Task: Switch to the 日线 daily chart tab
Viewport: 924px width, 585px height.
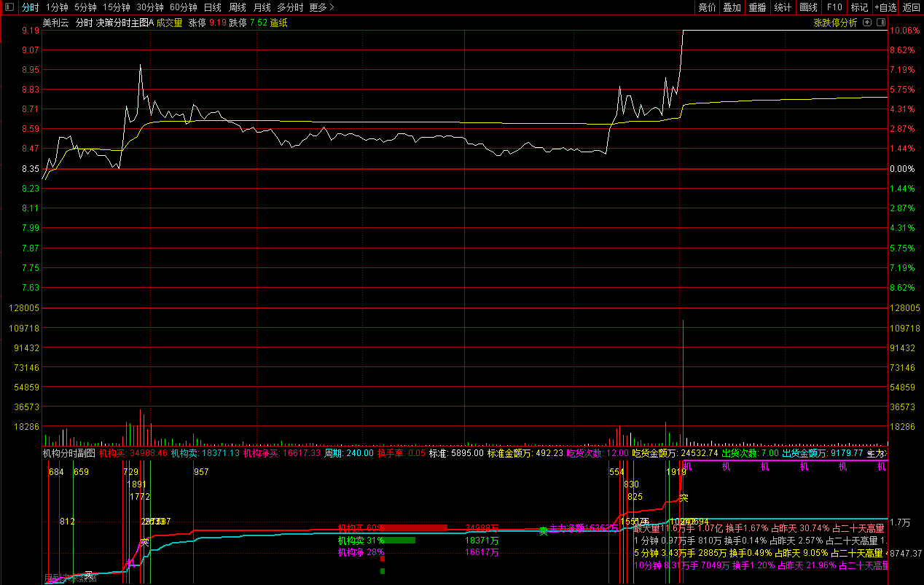Action: (x=212, y=7)
